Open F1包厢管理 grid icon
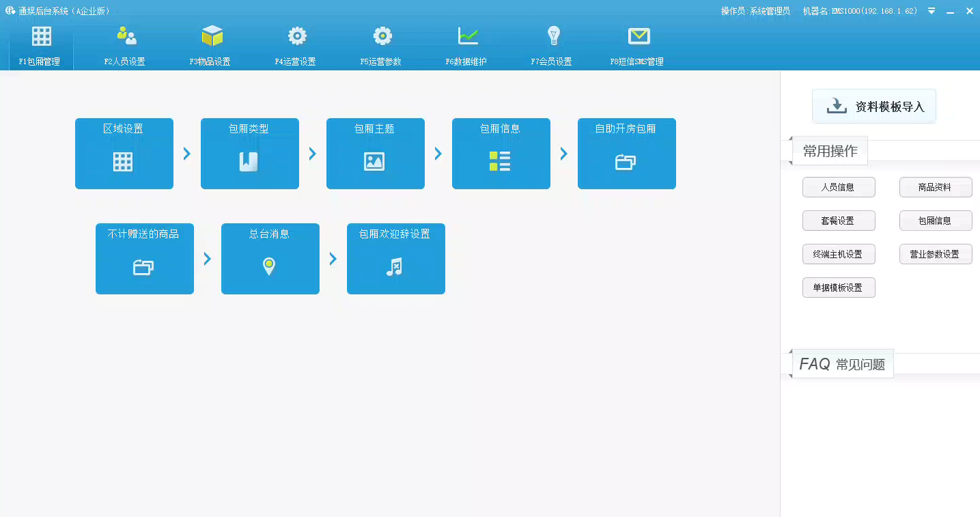This screenshot has width=980, height=517. (x=42, y=36)
